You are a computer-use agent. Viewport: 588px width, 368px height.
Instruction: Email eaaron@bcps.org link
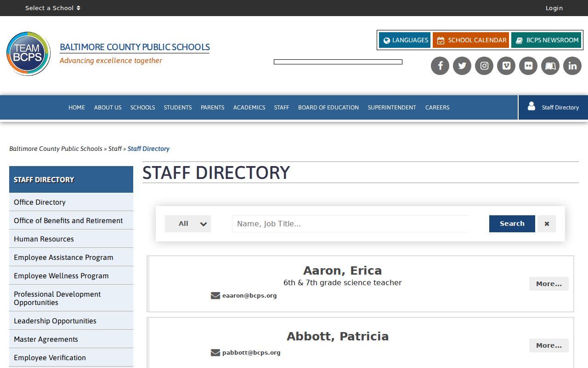[x=249, y=295]
